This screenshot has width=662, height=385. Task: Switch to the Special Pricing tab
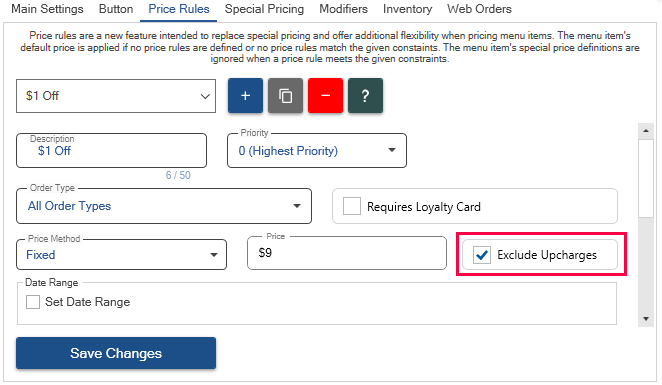(264, 9)
